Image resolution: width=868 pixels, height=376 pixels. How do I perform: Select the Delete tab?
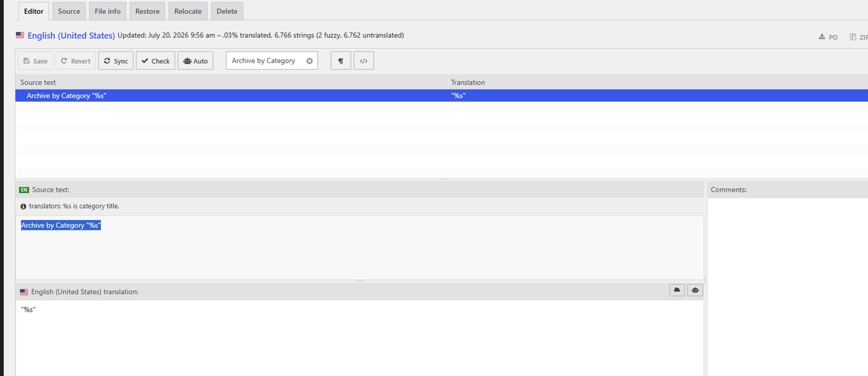227,11
